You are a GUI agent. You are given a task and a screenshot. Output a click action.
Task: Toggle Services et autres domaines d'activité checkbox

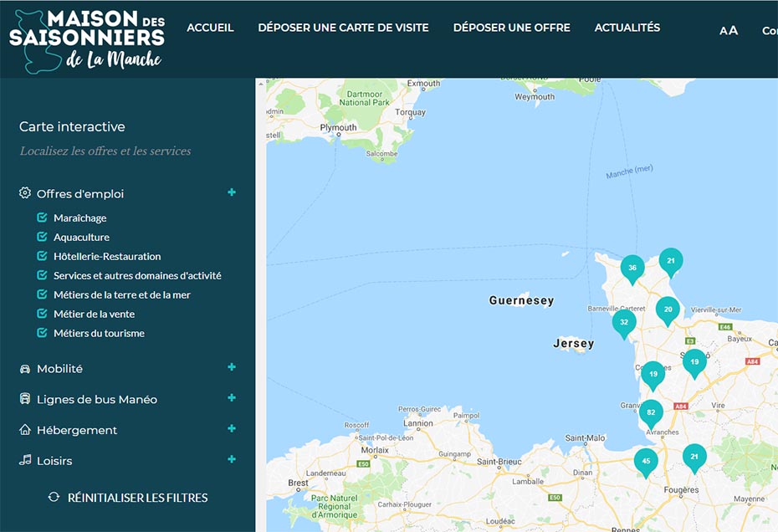pyautogui.click(x=42, y=275)
